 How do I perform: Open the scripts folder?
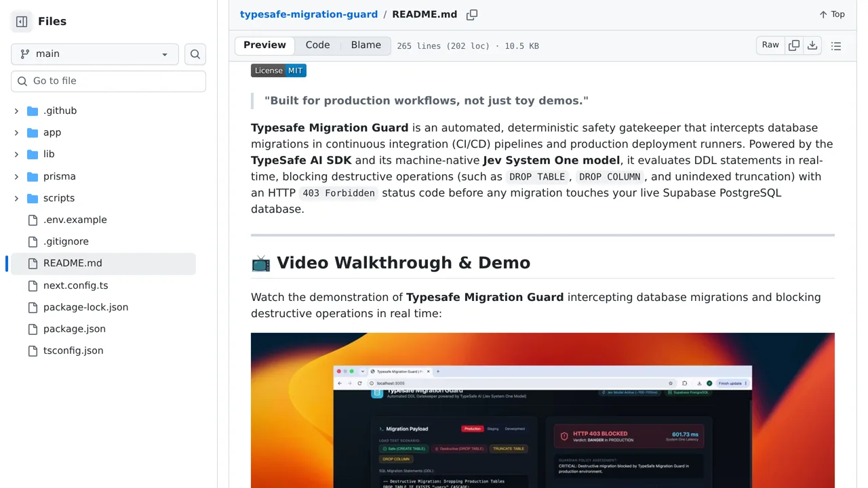coord(59,198)
